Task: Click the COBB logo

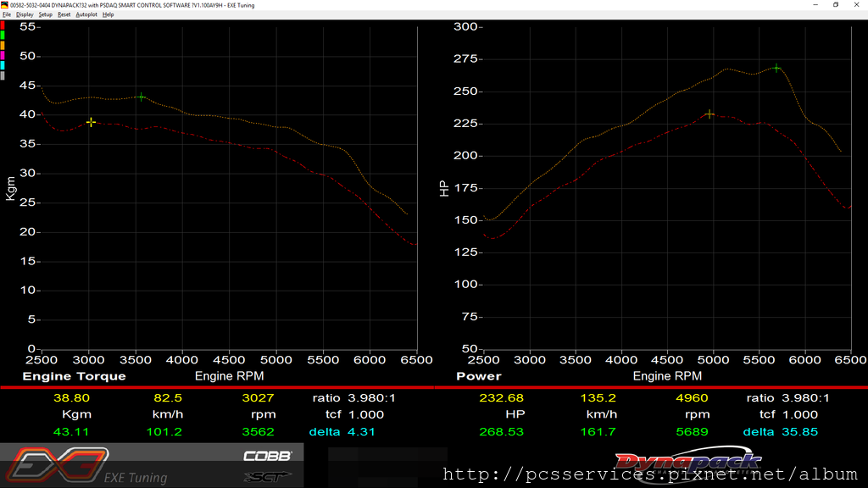Action: point(267,456)
